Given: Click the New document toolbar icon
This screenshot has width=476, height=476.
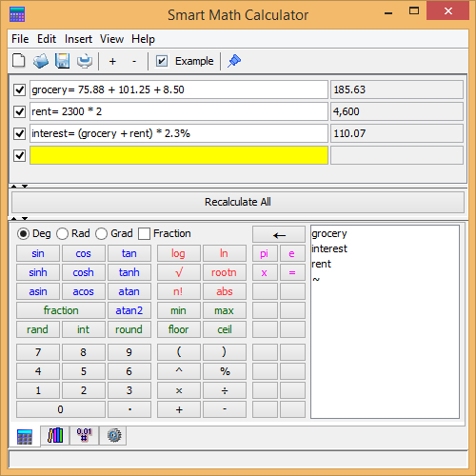Looking at the screenshot, I should (19, 61).
